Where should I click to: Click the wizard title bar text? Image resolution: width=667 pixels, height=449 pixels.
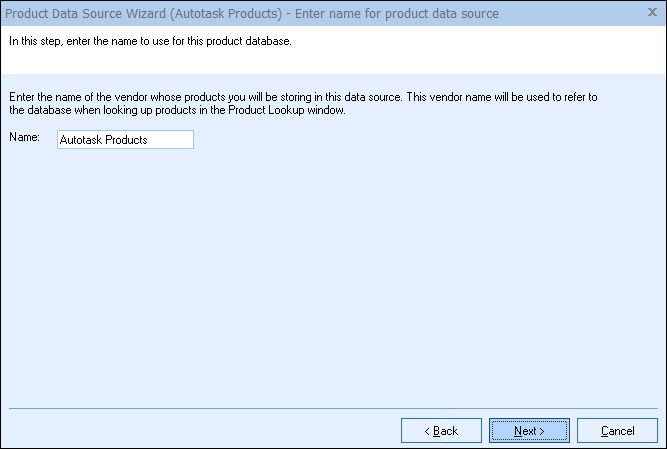(252, 13)
